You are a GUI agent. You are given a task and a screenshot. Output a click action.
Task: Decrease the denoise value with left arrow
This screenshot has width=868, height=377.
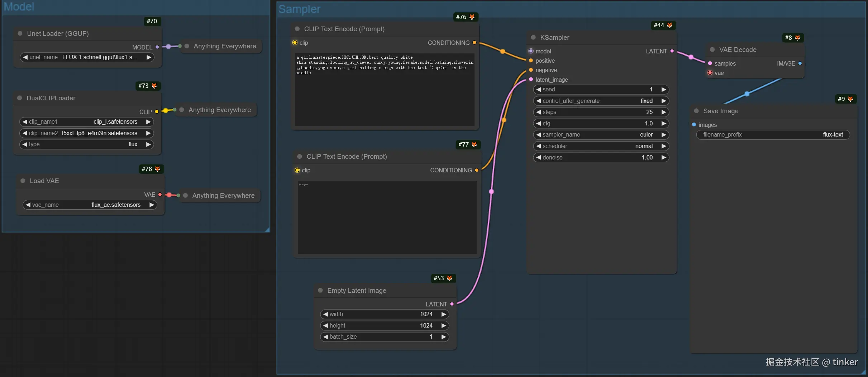coord(538,158)
